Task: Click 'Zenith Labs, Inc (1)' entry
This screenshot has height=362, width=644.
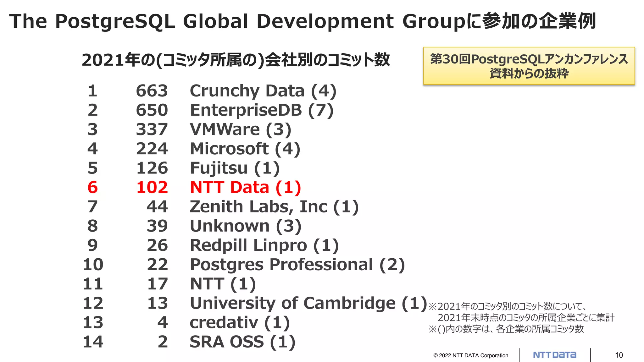Action: 274,207
